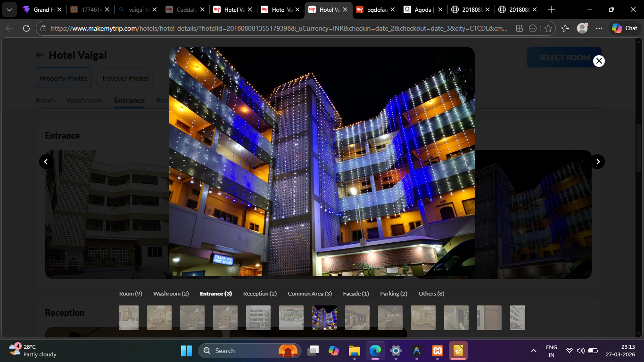Select Reception (2) photo category

[260, 294]
